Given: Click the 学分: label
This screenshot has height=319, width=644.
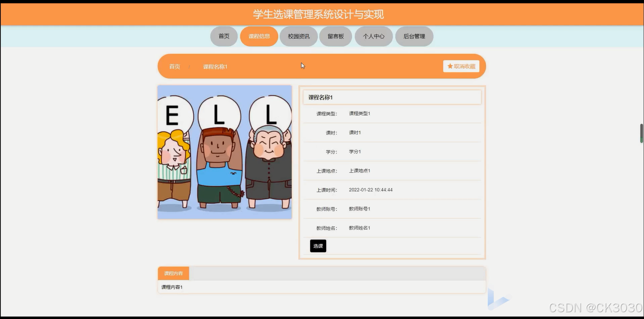Looking at the screenshot, I should 331,152.
